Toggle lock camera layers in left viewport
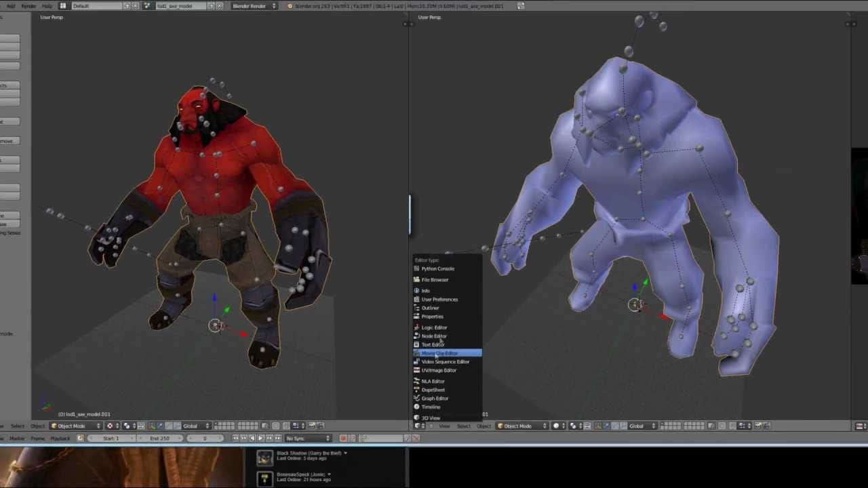Screen dimensions: 868x488 pos(265,426)
